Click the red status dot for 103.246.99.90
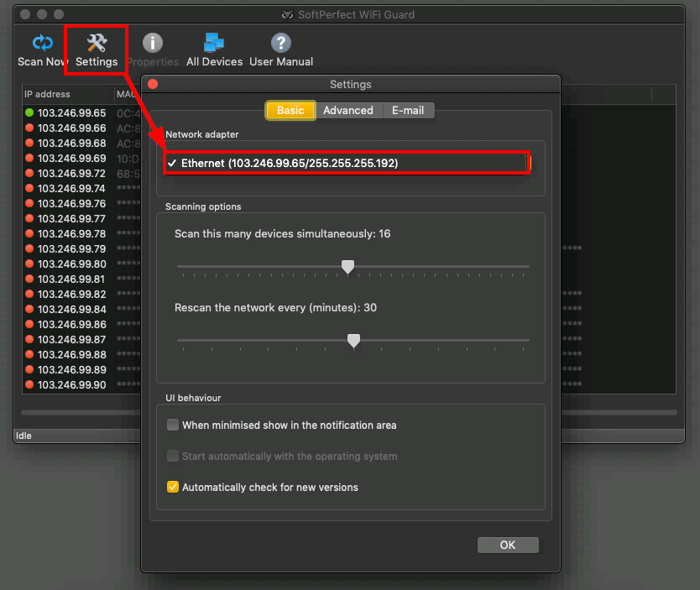700x590 pixels. [x=29, y=384]
